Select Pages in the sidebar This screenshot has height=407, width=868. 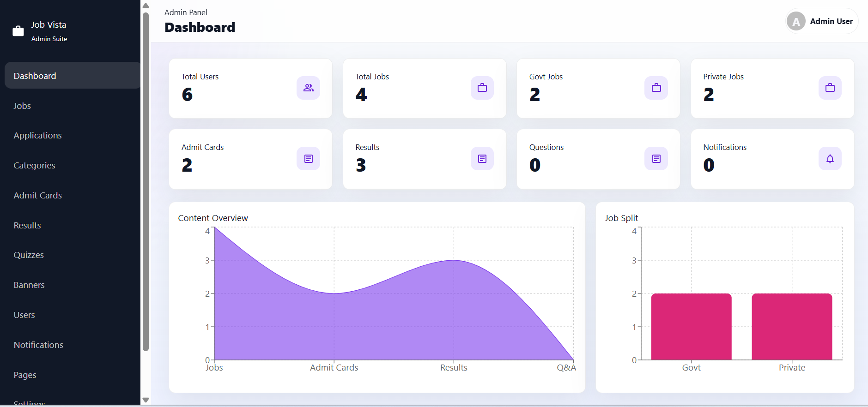[73, 375]
